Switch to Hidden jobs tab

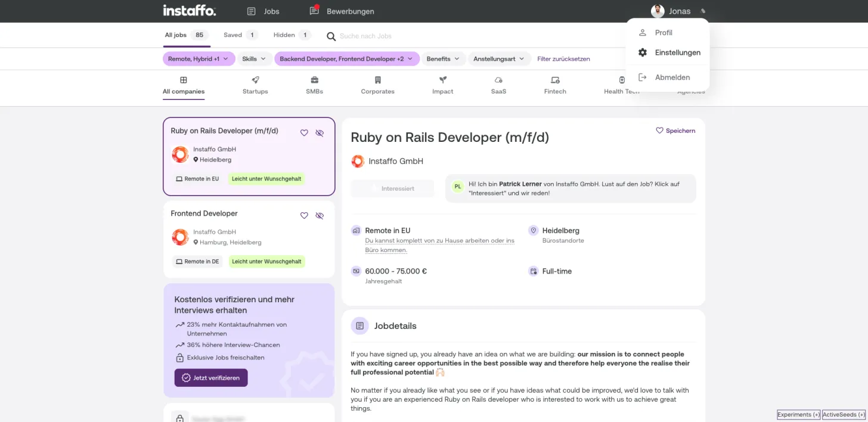pyautogui.click(x=292, y=35)
